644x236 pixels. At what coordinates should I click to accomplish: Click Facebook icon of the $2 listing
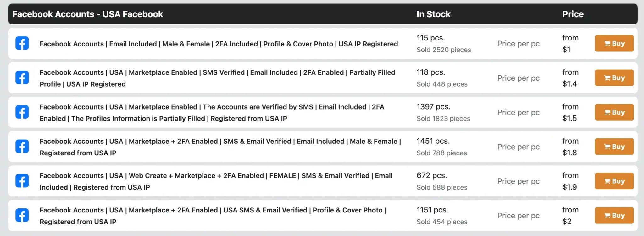pyautogui.click(x=22, y=215)
